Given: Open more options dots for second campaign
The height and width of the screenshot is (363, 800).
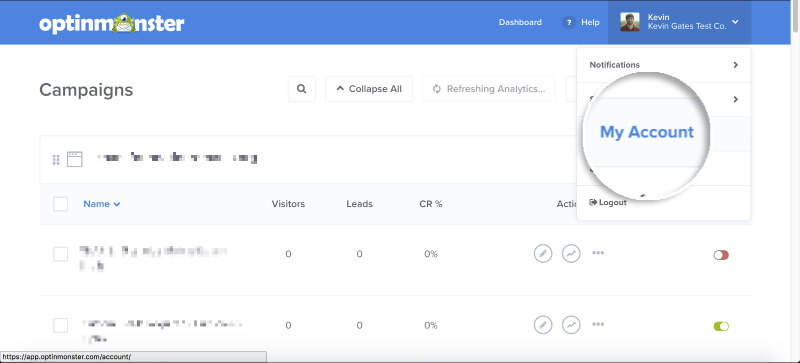Looking at the screenshot, I should pos(598,324).
